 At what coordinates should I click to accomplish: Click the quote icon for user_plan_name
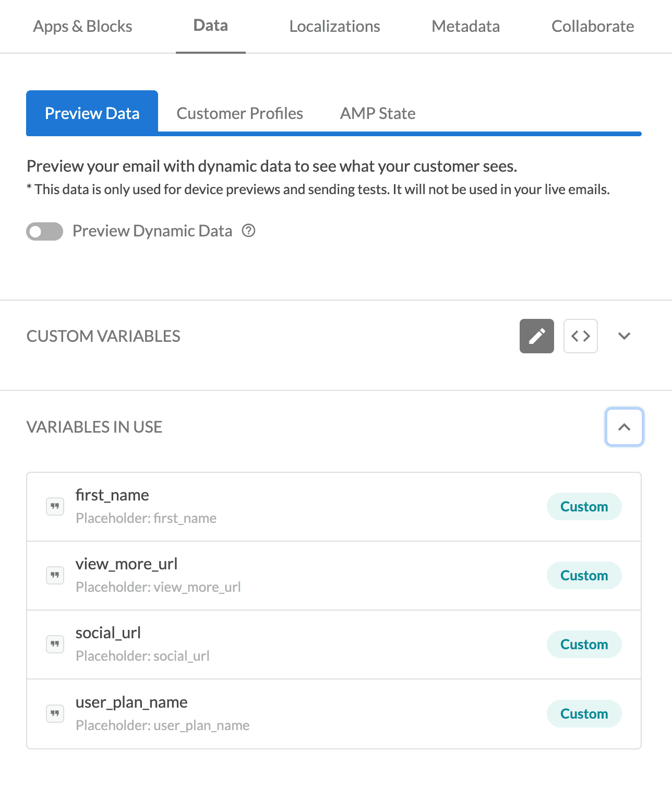55,713
